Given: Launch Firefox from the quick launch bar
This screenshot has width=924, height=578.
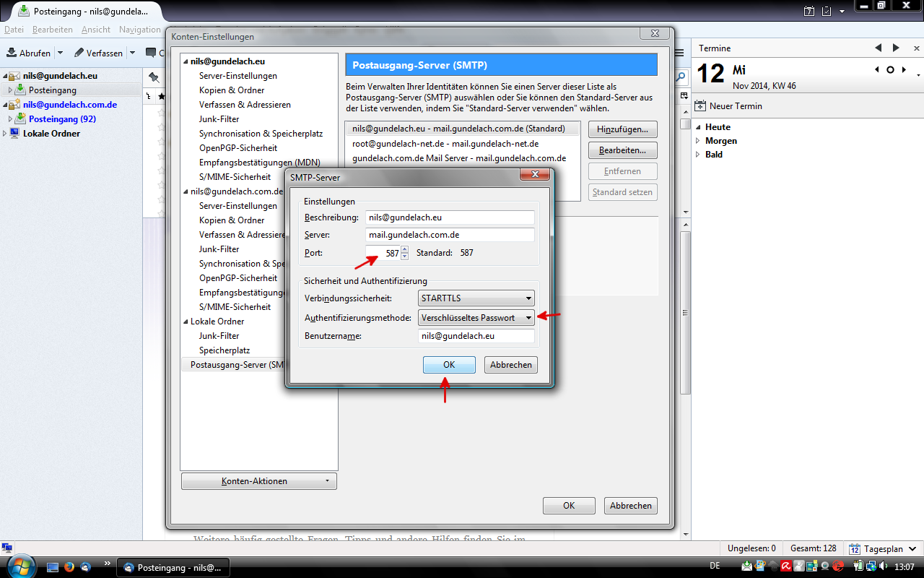Looking at the screenshot, I should pos(69,567).
